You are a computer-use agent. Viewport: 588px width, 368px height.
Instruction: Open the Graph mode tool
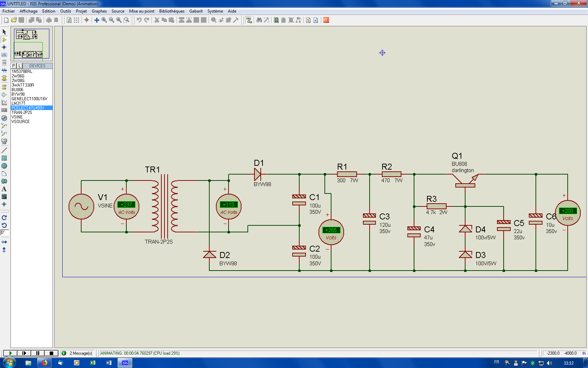tap(4, 102)
